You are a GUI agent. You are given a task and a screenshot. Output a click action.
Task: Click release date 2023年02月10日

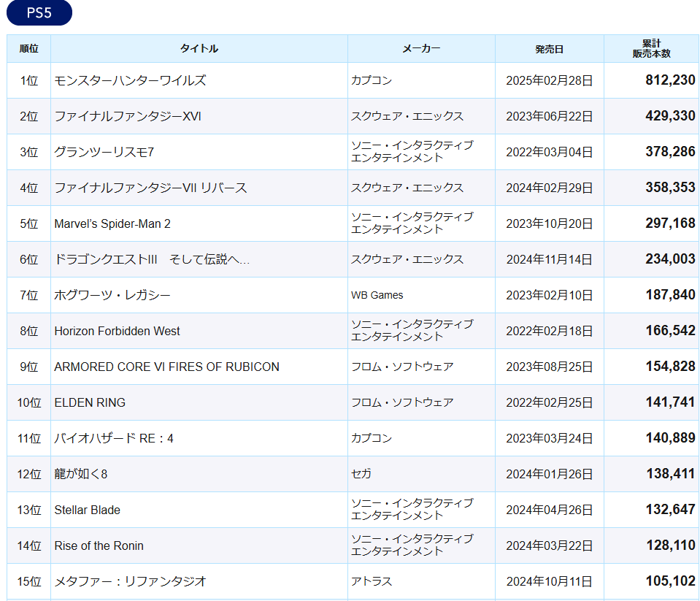point(549,295)
